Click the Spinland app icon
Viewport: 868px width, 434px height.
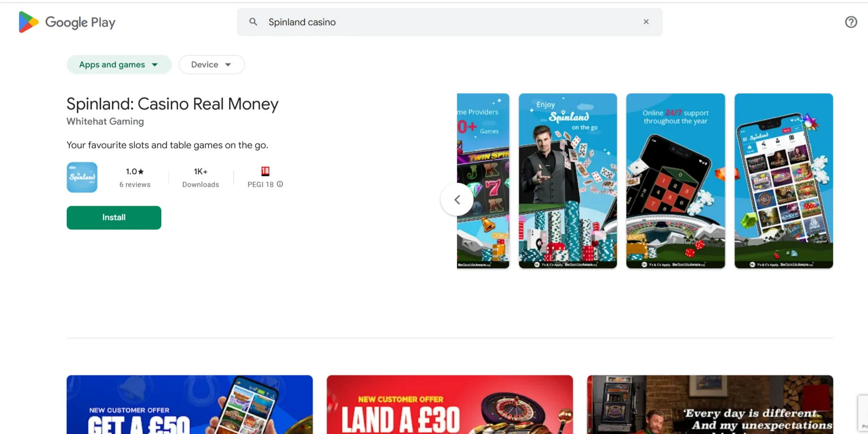[x=82, y=177]
